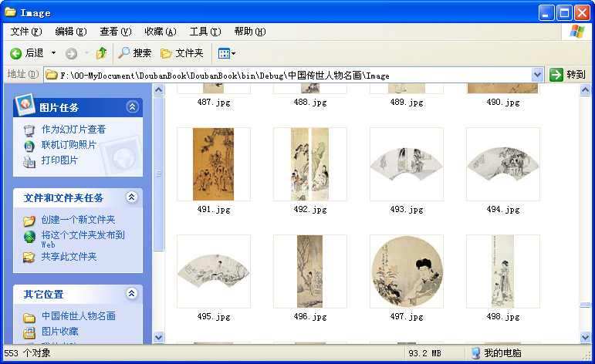Viewport: 595px width, 364px height.
Task: Click the green Back arrow button
Action: (x=15, y=53)
